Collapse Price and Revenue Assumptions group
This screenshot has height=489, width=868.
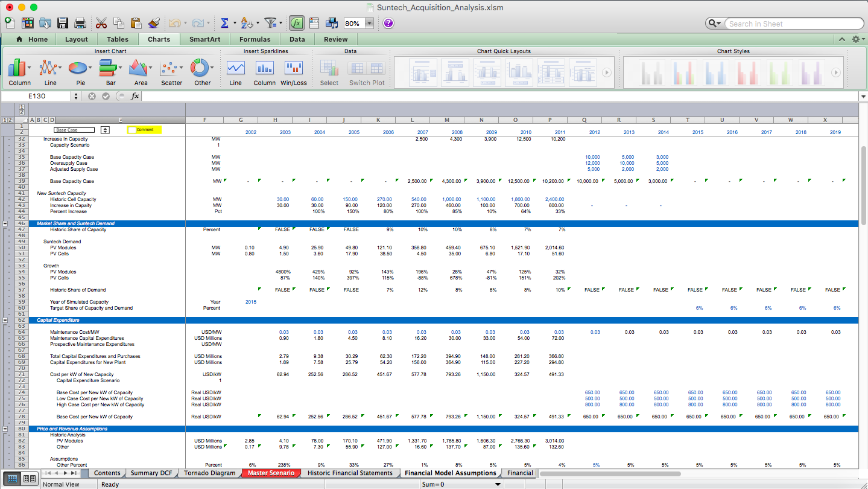pyautogui.click(x=5, y=429)
